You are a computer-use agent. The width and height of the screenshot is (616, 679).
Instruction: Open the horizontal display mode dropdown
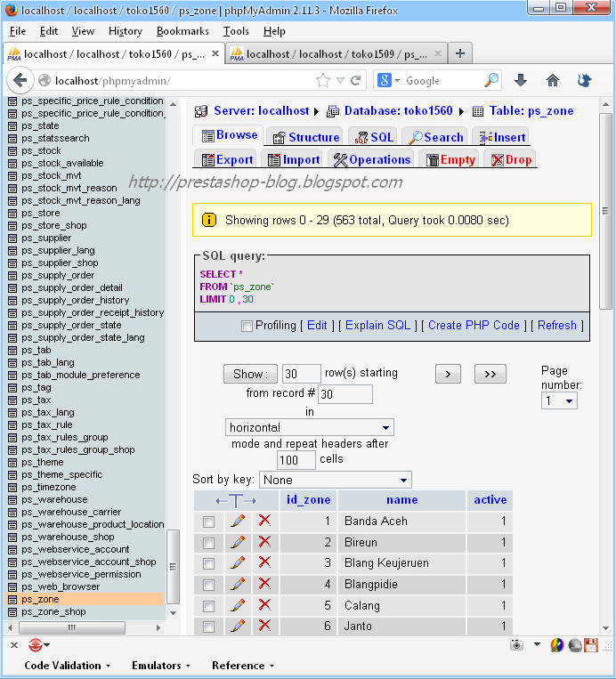309,427
